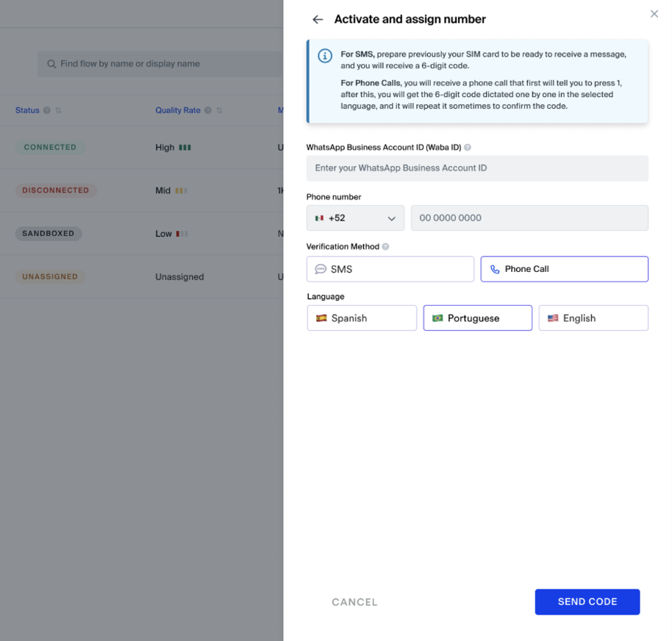Go back using the left arrow icon

point(318,19)
